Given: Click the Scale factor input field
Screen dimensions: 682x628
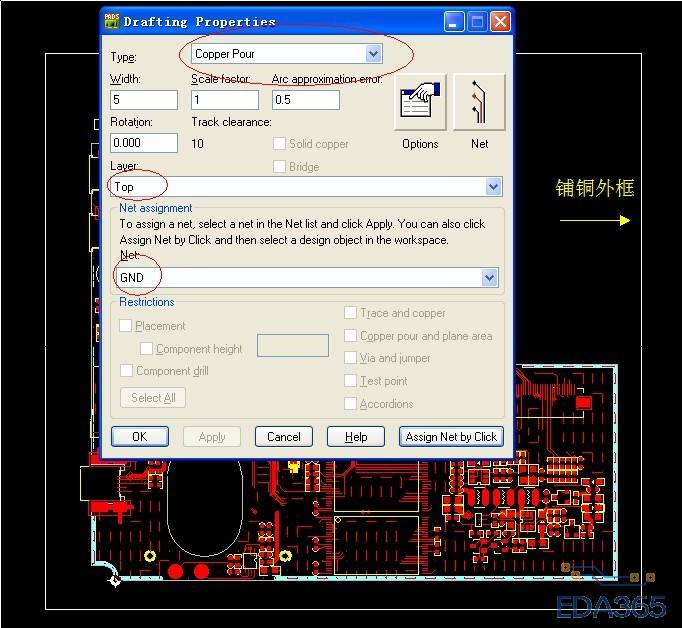Looking at the screenshot, I should point(225,100).
